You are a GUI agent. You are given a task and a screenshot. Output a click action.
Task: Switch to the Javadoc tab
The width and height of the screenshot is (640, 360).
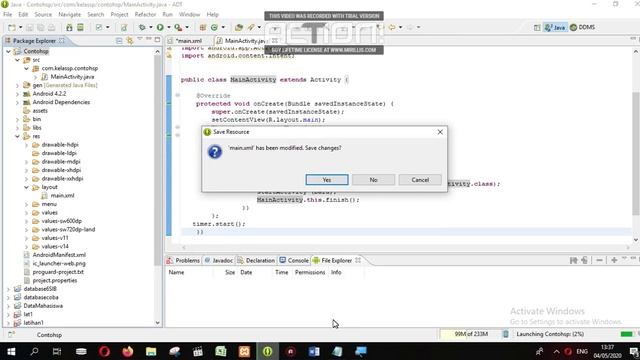click(x=219, y=260)
